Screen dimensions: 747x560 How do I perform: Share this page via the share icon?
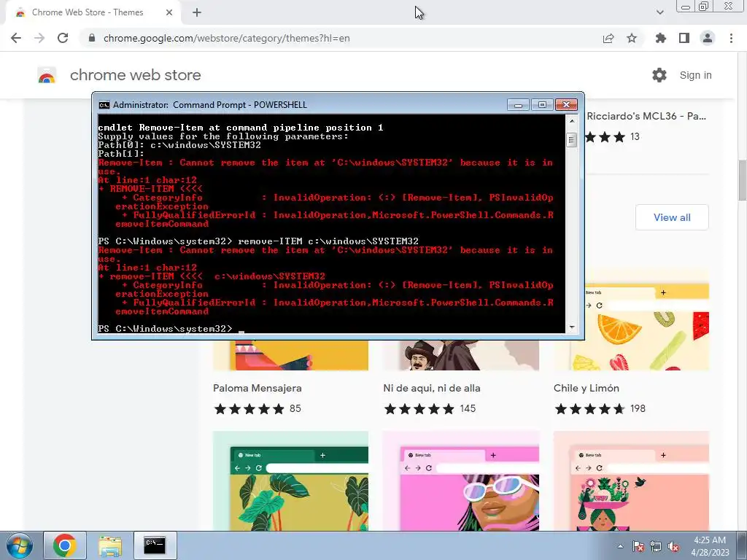(608, 38)
